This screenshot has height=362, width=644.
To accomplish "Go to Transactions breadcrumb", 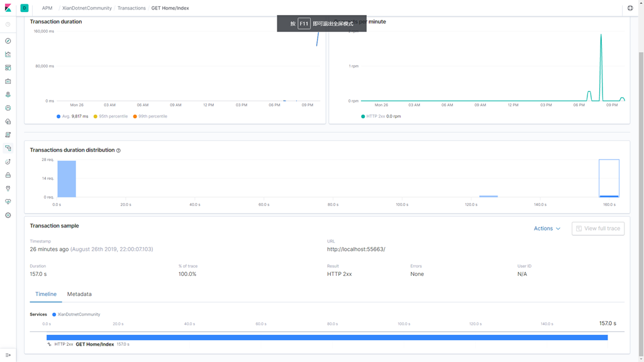I will pos(131,8).
